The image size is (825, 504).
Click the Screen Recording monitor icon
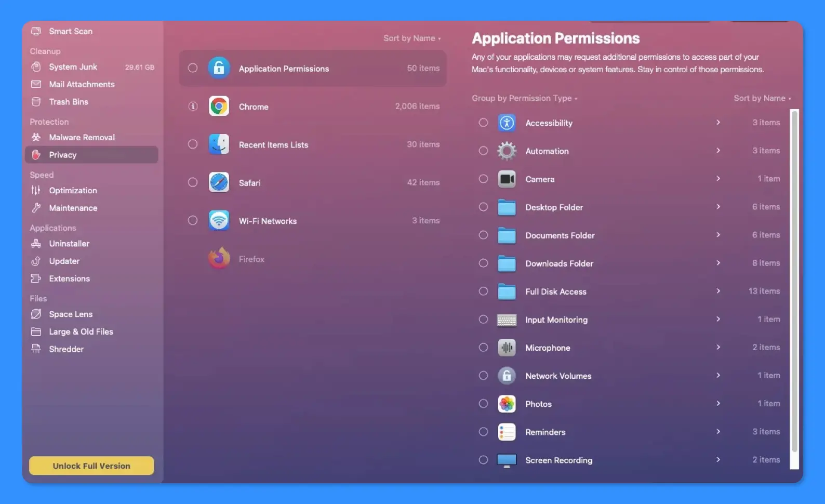click(x=507, y=460)
